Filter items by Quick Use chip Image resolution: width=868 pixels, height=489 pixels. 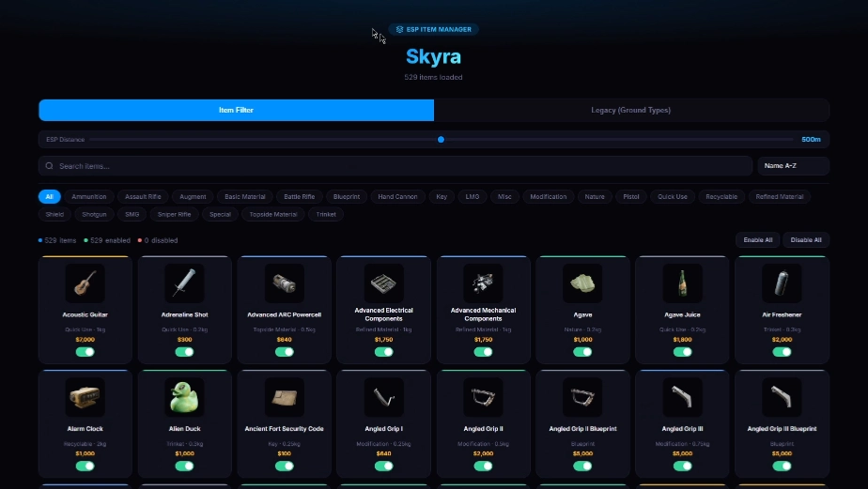672,196
